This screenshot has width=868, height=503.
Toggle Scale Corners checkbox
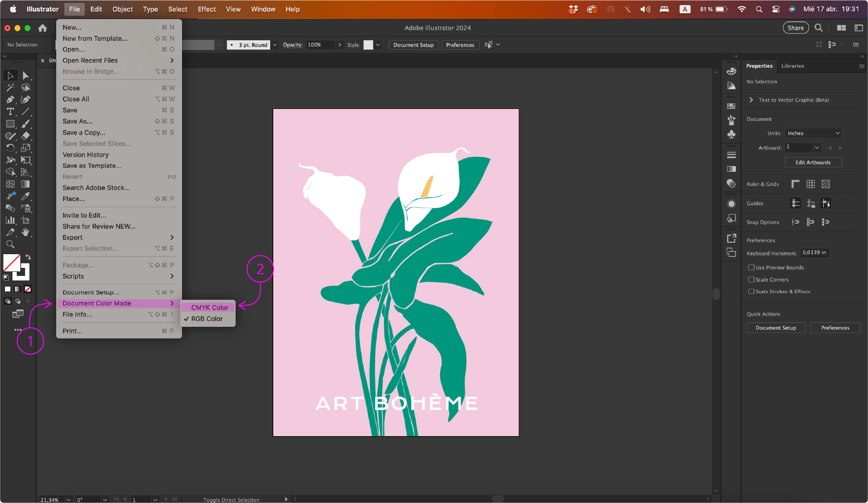click(x=751, y=279)
